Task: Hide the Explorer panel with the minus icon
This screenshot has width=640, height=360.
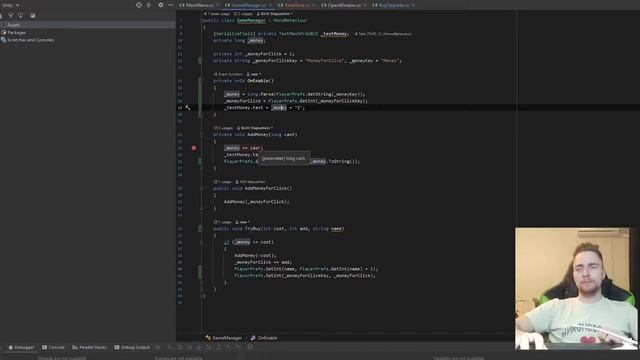Action: tap(171, 5)
